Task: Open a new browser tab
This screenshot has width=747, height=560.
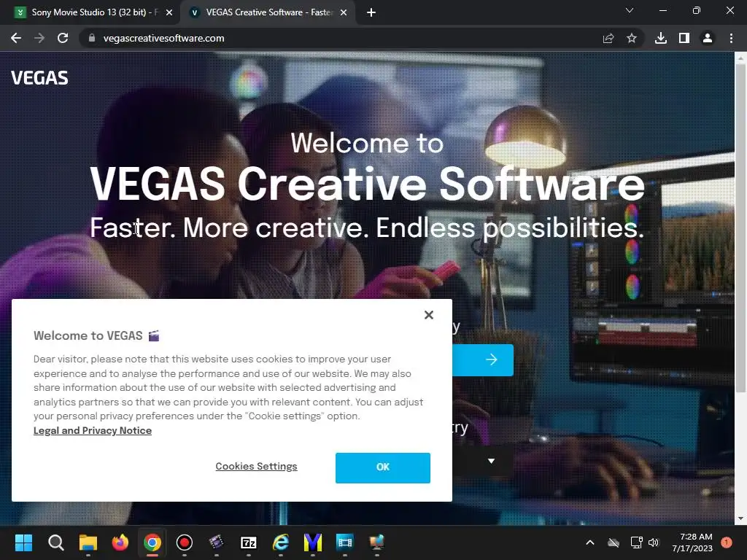Action: (x=371, y=12)
